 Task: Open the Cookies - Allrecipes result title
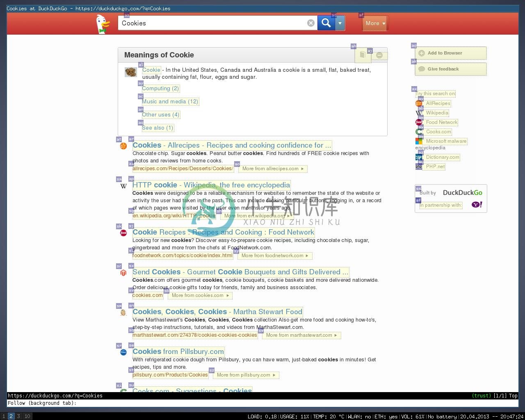tap(232, 145)
